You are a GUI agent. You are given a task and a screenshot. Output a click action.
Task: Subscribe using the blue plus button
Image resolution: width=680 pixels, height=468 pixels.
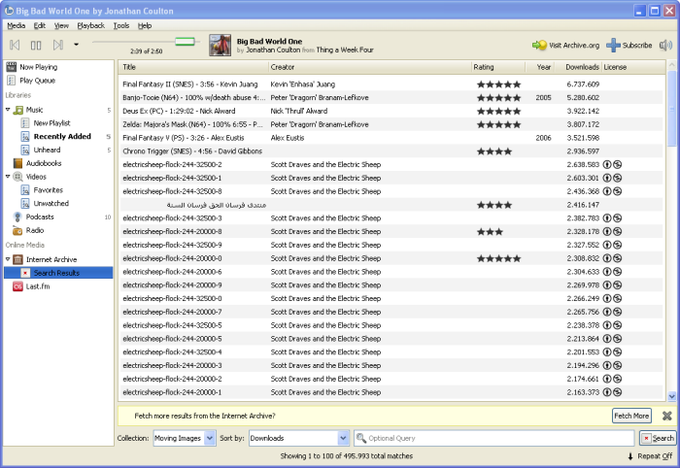click(629, 45)
